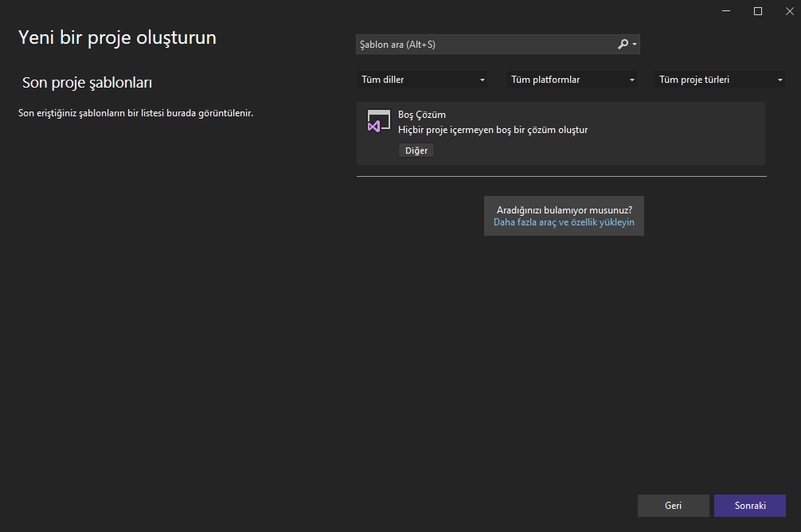This screenshot has width=801, height=532.
Task: Open Daha fazla araç ve özellik yükleyin link
Action: click(564, 222)
